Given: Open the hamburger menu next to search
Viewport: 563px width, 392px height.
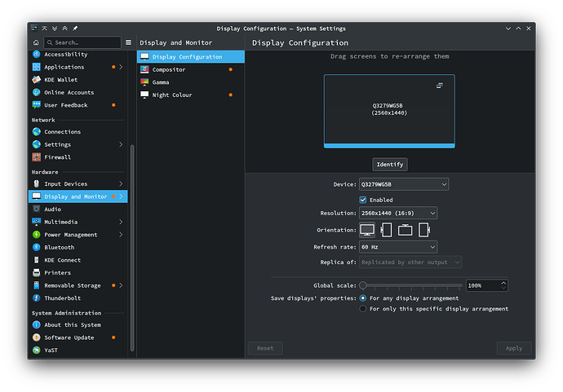Looking at the screenshot, I should point(128,42).
